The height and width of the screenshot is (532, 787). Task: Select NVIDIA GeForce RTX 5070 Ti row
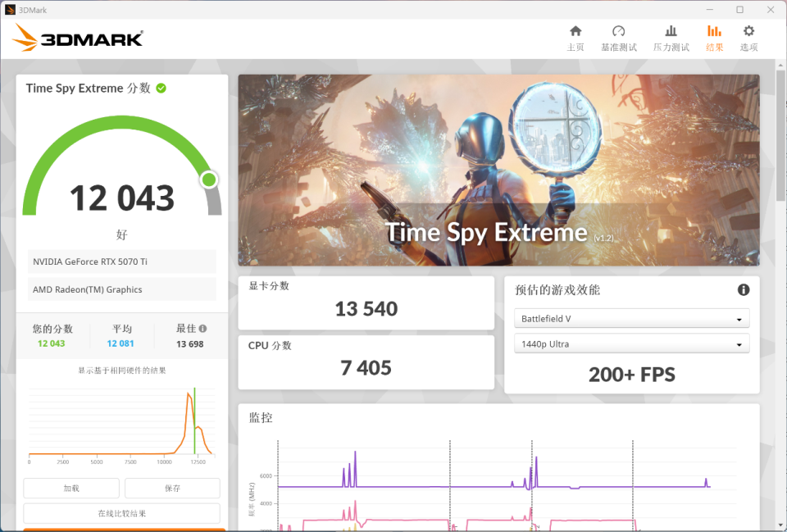point(122,261)
